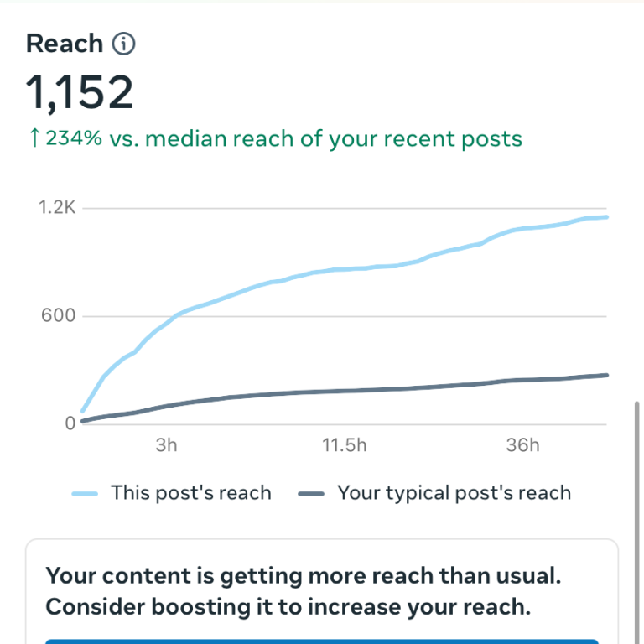Click the 234% vs. median reach text

tap(283, 138)
